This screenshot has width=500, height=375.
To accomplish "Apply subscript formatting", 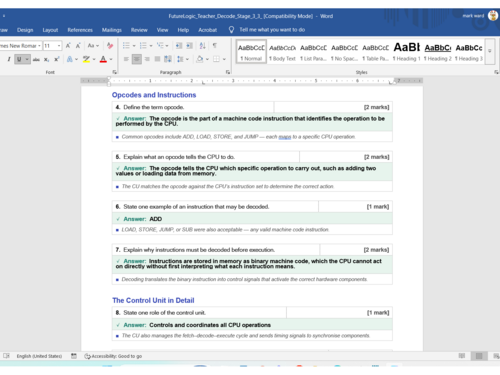I will (x=47, y=59).
